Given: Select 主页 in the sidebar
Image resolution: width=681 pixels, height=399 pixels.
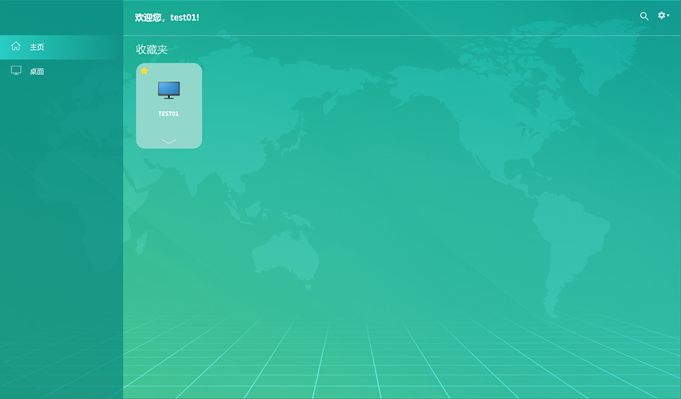Looking at the screenshot, I should (62, 47).
